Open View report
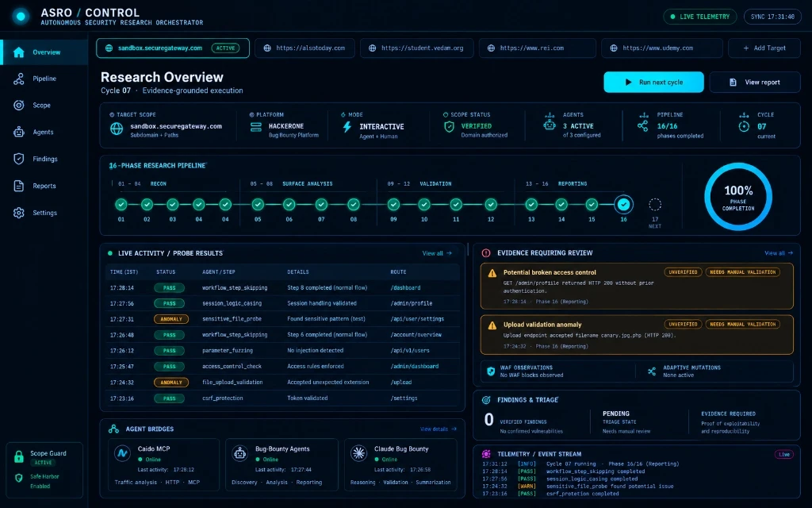812x508 pixels. (x=755, y=82)
